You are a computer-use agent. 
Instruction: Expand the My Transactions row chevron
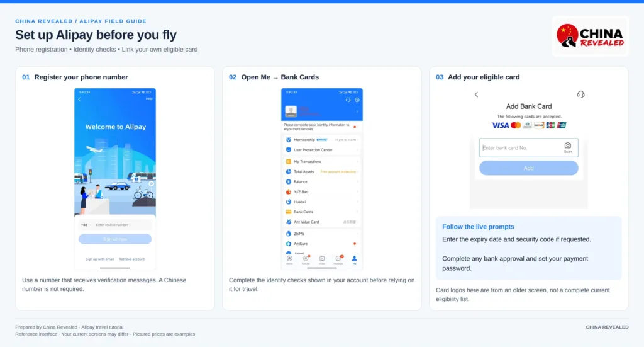358,162
